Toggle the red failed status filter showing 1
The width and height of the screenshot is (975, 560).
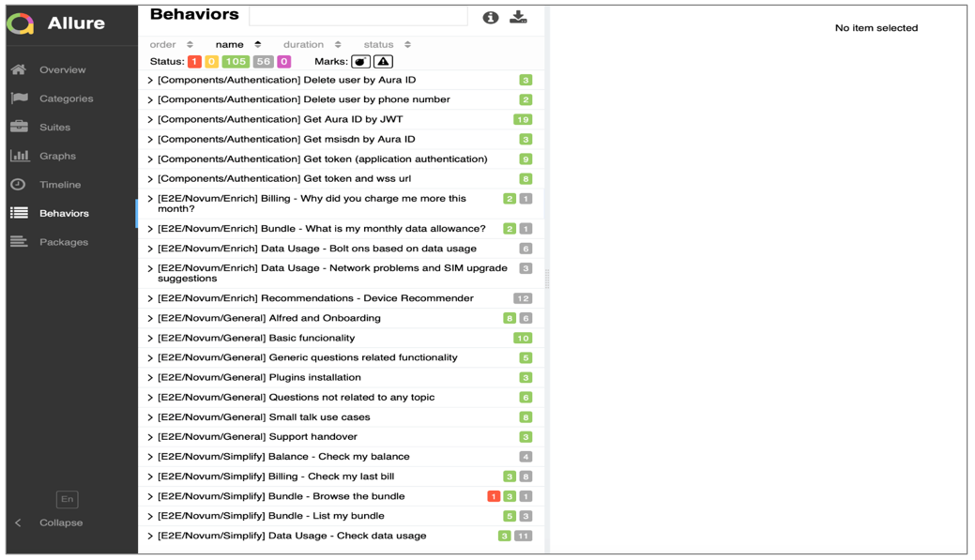[x=194, y=62]
